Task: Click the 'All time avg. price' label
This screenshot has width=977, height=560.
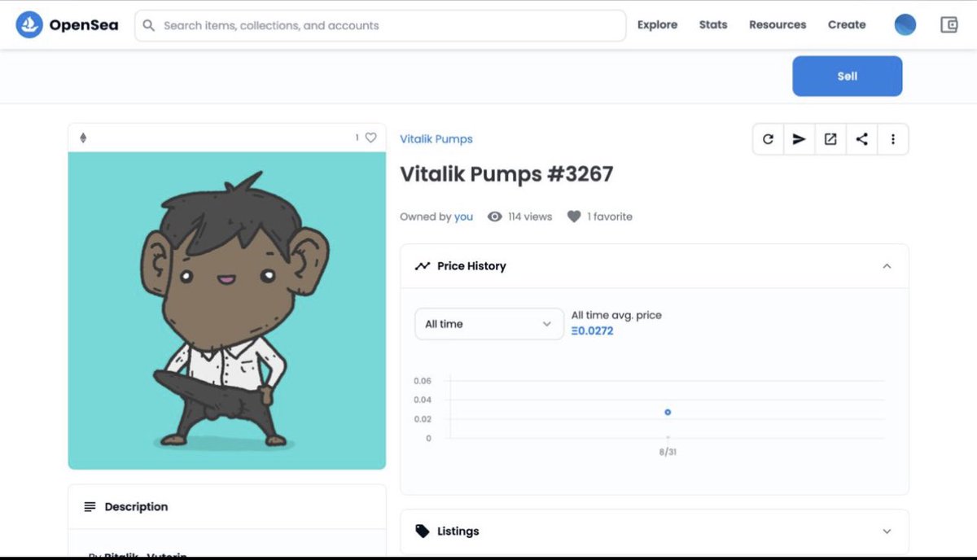Action: pos(616,315)
